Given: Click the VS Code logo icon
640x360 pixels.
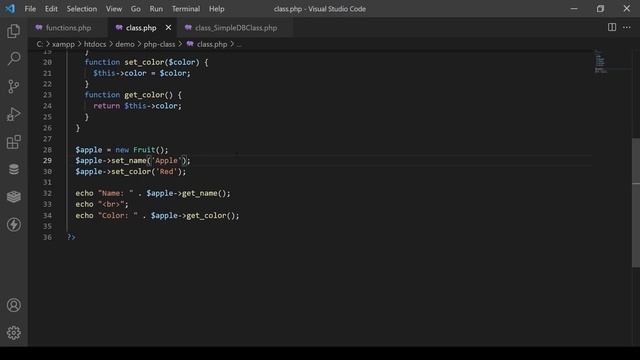Looking at the screenshot, I should pyautogui.click(x=10, y=9).
